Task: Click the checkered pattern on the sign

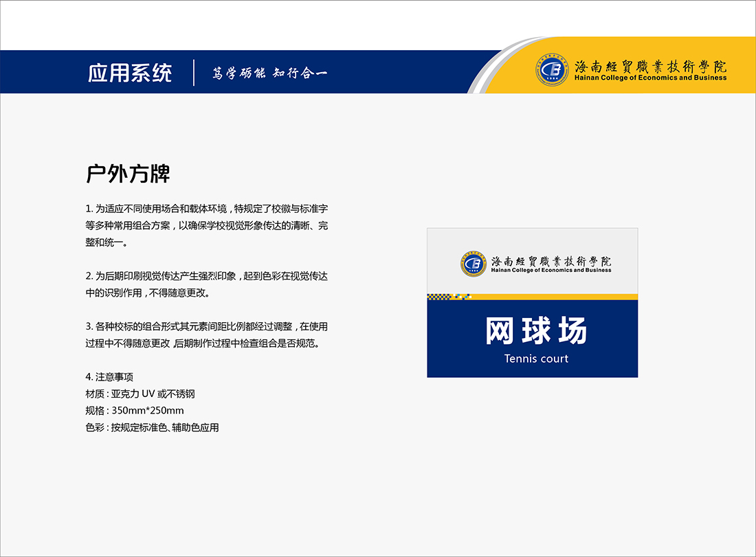Action: point(448,297)
